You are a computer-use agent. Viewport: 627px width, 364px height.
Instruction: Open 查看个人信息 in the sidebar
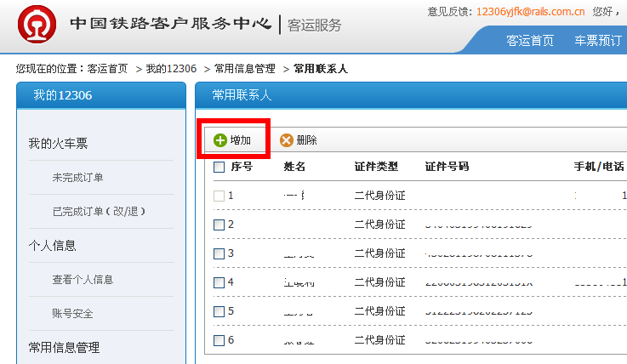point(83,279)
